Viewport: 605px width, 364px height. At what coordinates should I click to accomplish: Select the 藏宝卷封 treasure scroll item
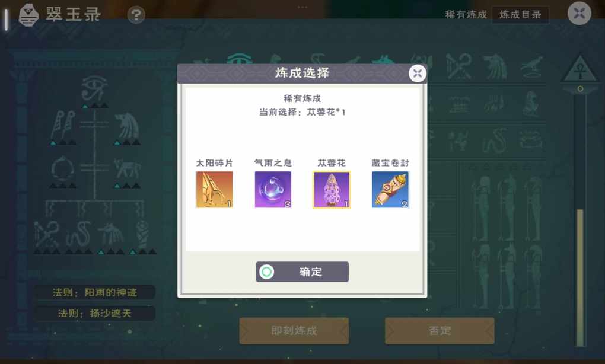click(x=390, y=189)
